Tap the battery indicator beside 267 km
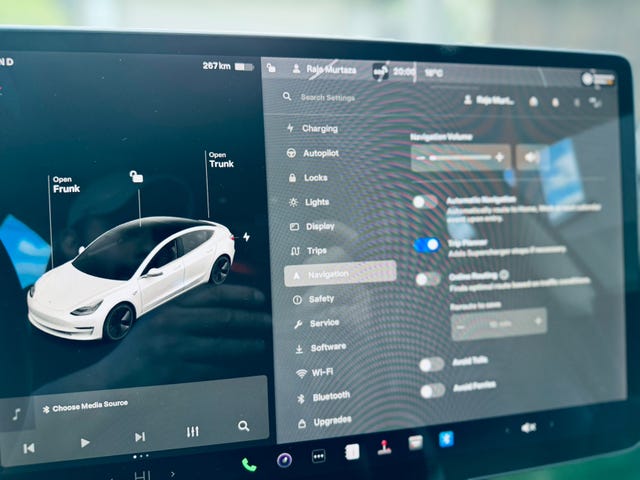The height and width of the screenshot is (480, 640). coord(244,67)
